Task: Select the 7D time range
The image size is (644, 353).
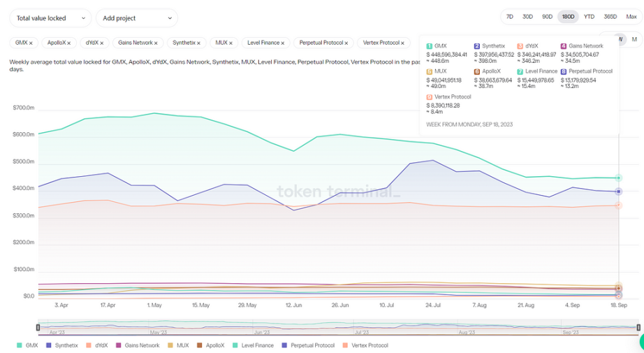Action: tap(510, 17)
